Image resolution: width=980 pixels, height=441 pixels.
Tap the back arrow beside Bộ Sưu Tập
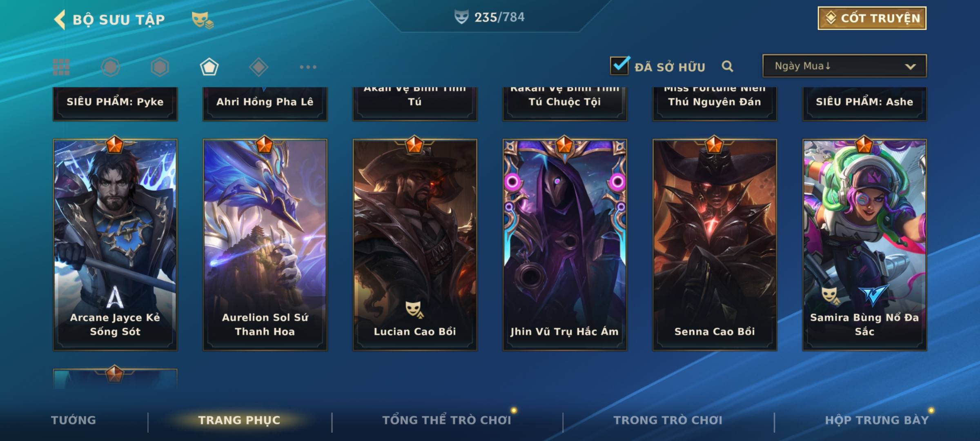60,20
